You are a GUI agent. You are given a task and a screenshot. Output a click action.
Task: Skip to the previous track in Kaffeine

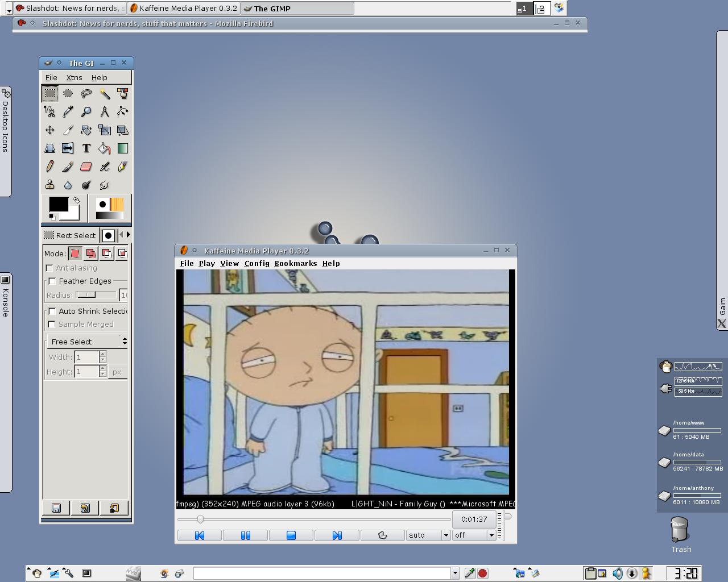(x=200, y=535)
